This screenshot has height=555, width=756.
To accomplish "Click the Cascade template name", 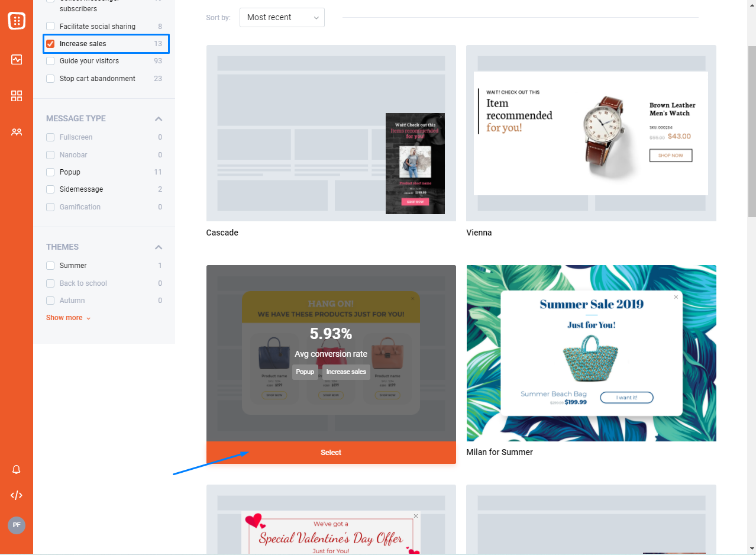I will [222, 233].
